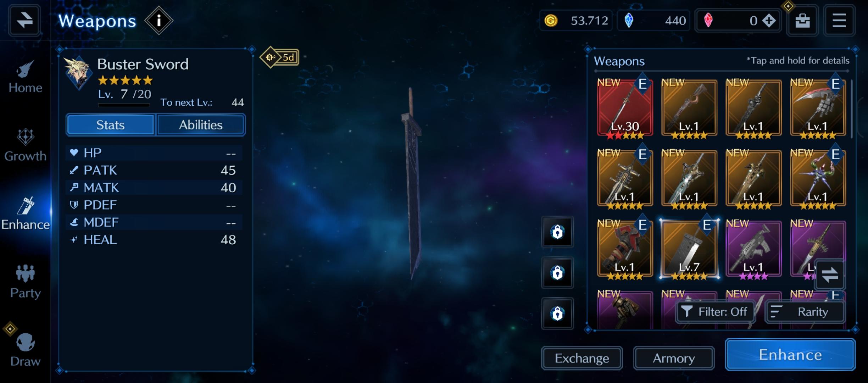The image size is (868, 383).
Task: Select the red Lv.30 weapon thumbnail
Action: click(625, 108)
